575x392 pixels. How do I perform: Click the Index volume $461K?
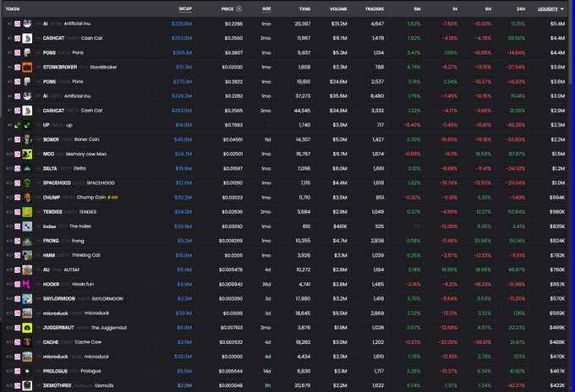(x=340, y=226)
